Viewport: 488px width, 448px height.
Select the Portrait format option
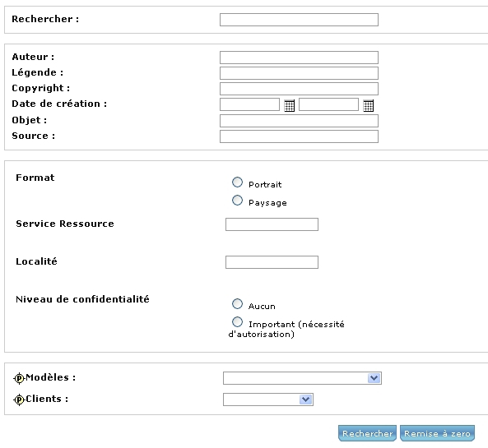(237, 182)
